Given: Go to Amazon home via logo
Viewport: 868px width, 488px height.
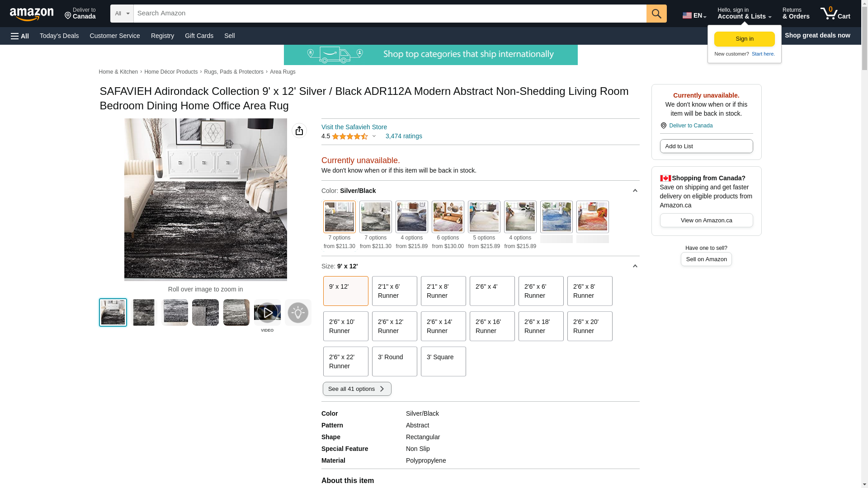Looking at the screenshot, I should coord(32,14).
